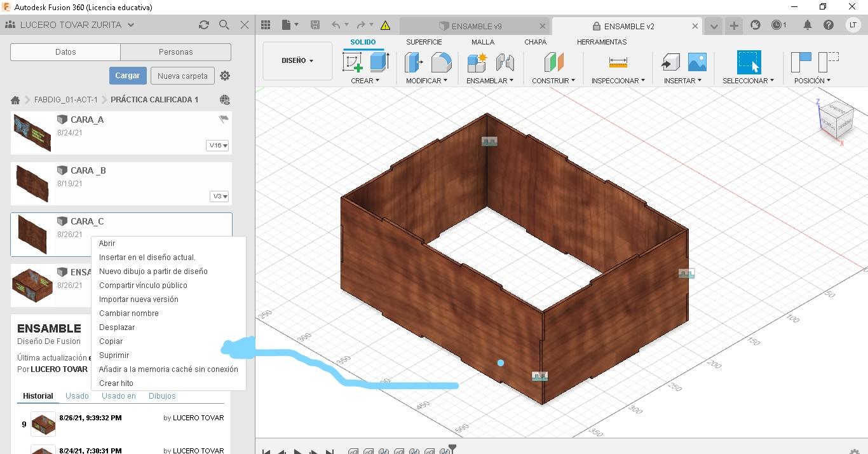Click the Cargar button

click(x=128, y=76)
